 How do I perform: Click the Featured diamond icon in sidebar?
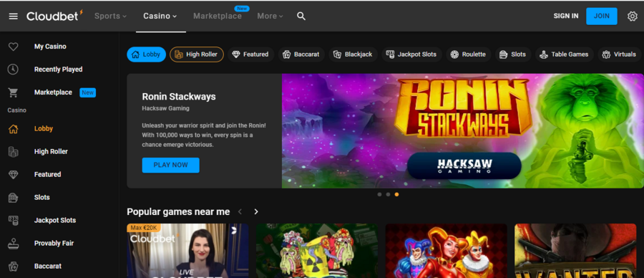13,175
